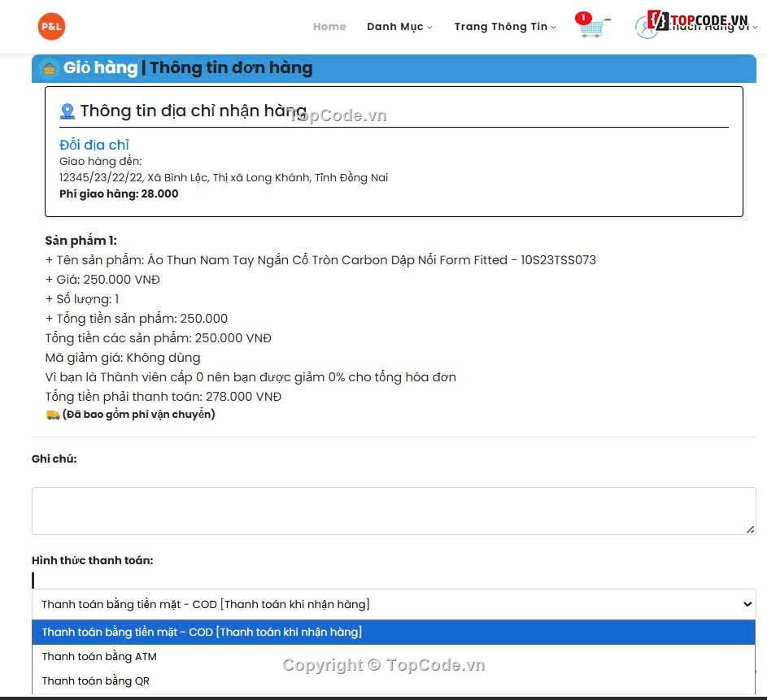Click the location pin icon near address heading

pyautogui.click(x=67, y=111)
